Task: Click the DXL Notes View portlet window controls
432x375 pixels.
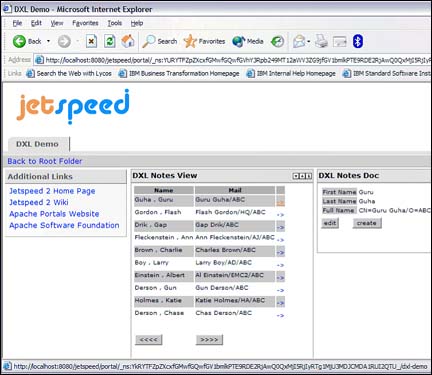Action: point(302,176)
